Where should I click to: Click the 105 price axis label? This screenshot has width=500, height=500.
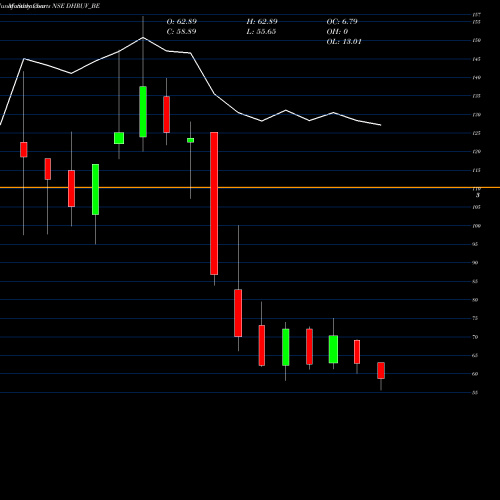[x=477, y=207]
